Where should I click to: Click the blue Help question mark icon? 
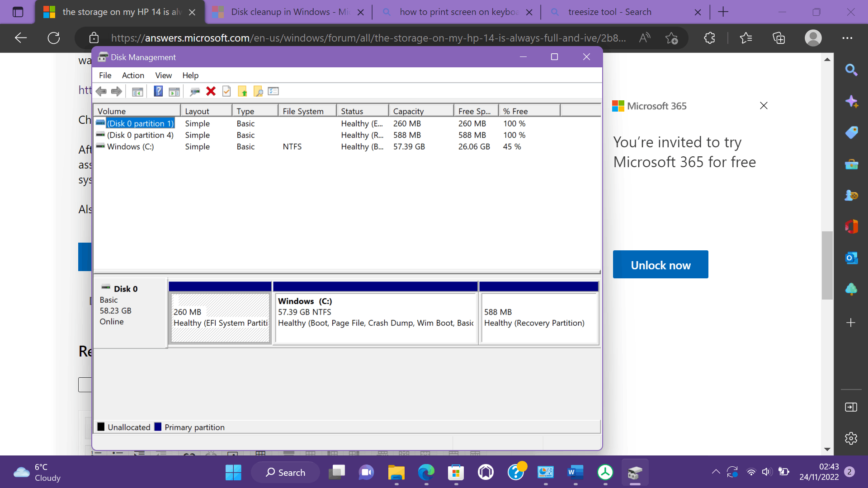click(x=158, y=91)
